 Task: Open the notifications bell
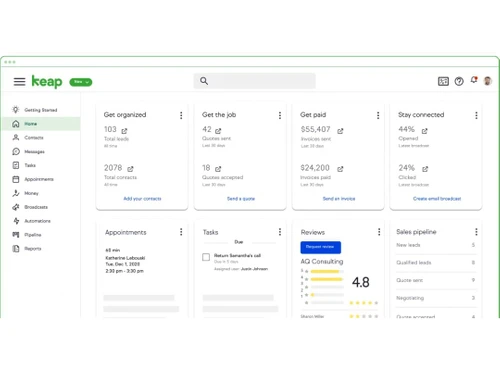[474, 80]
